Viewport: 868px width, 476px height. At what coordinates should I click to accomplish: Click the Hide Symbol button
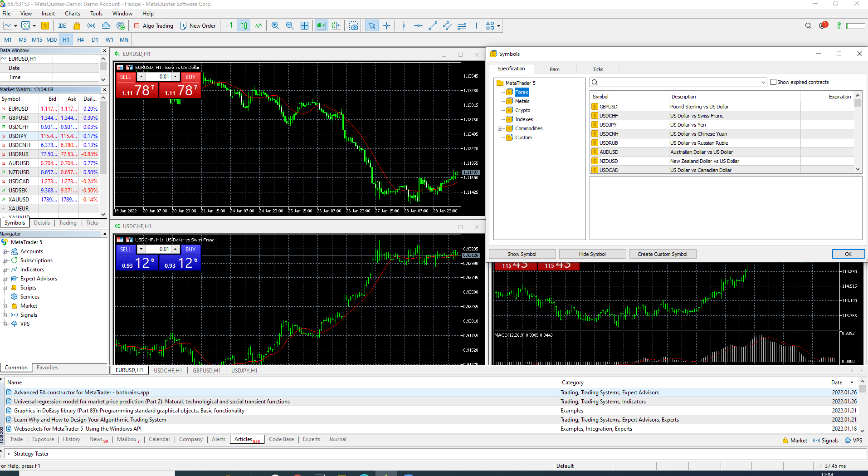592,254
